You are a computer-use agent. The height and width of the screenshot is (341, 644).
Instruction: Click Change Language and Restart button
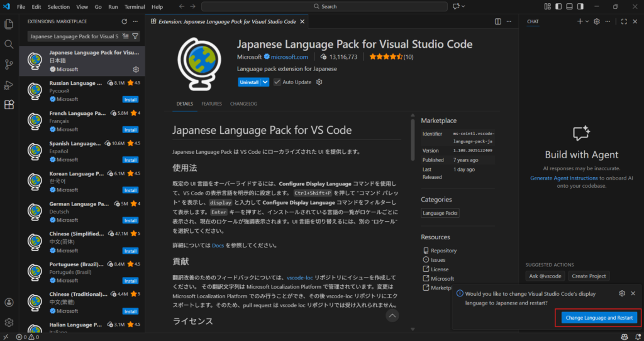tap(599, 318)
